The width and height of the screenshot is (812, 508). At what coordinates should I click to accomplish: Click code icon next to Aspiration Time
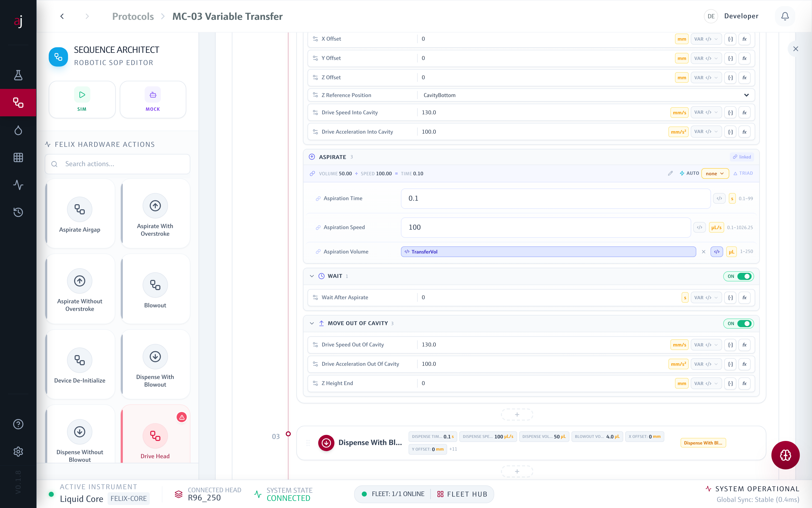[x=719, y=199]
